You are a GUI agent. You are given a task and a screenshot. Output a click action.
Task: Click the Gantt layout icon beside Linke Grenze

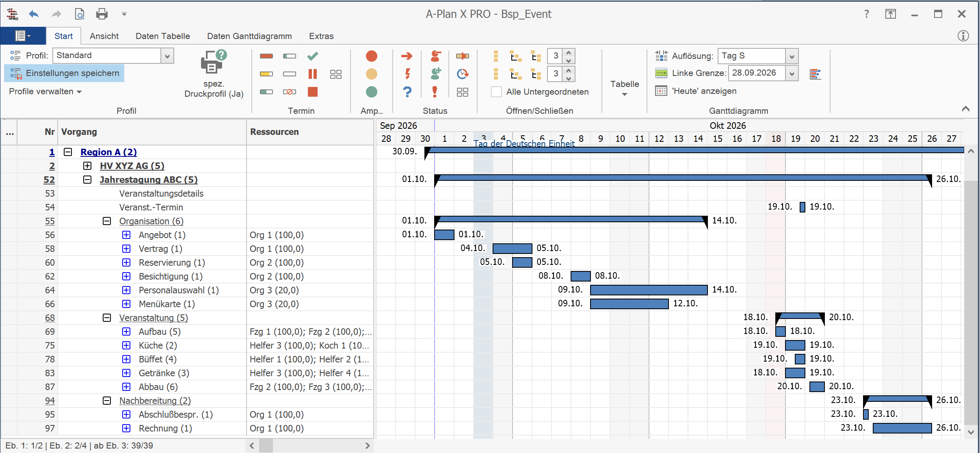click(x=816, y=74)
